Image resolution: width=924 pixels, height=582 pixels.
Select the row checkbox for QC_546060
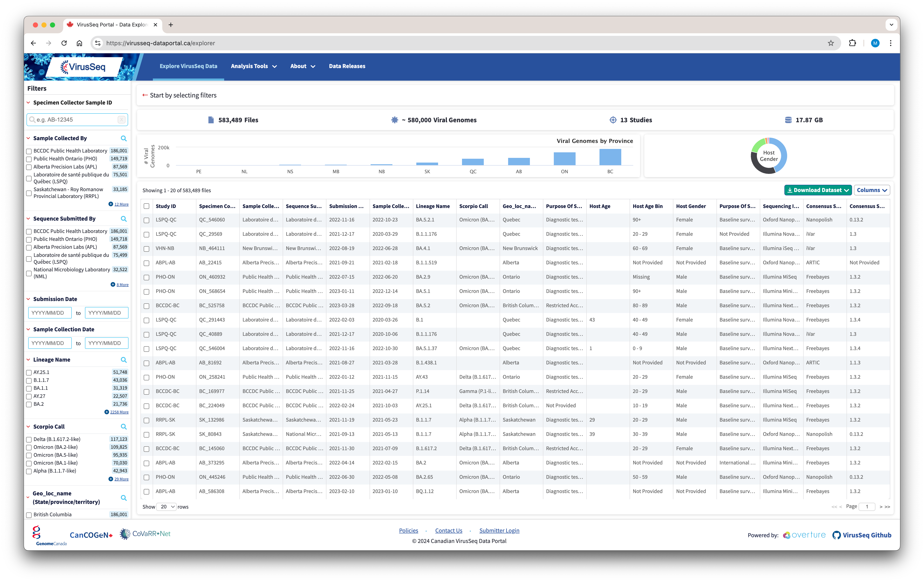click(x=147, y=220)
